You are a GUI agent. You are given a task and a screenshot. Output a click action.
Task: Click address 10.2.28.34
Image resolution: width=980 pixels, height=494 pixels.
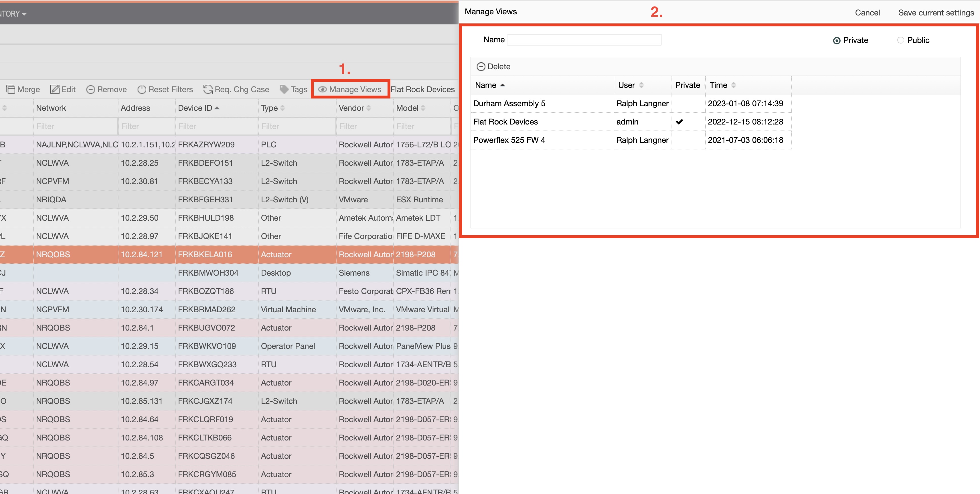coord(140,291)
